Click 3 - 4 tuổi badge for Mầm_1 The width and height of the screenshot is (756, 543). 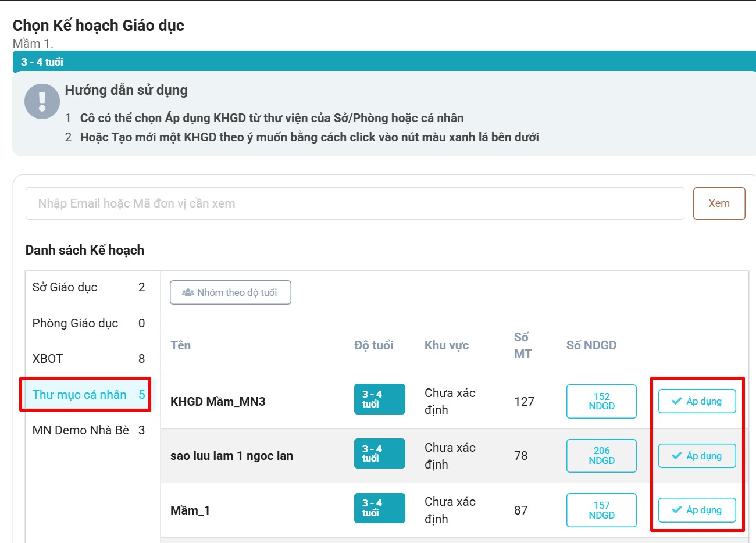coord(379,508)
